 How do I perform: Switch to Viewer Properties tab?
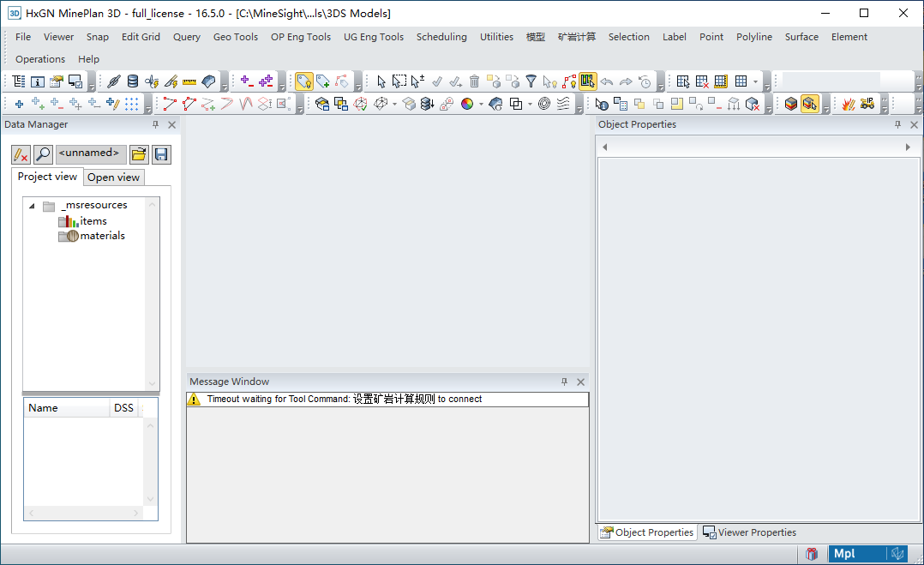749,532
